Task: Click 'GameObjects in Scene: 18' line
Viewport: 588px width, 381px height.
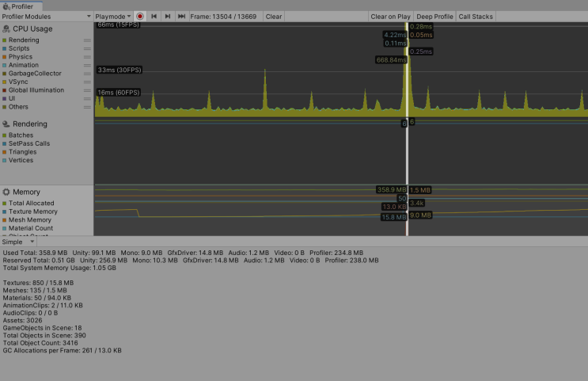Action: [x=43, y=328]
